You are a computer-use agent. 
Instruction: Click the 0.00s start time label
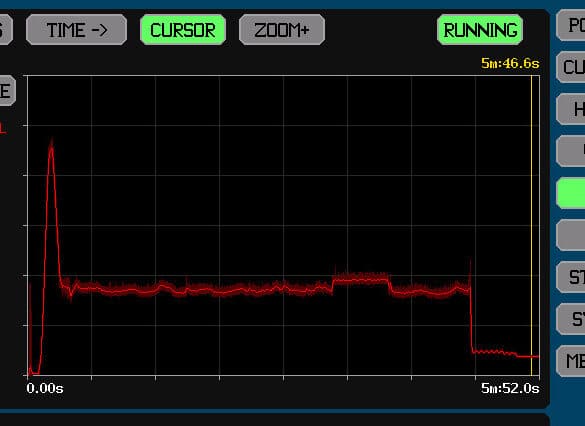coord(45,388)
